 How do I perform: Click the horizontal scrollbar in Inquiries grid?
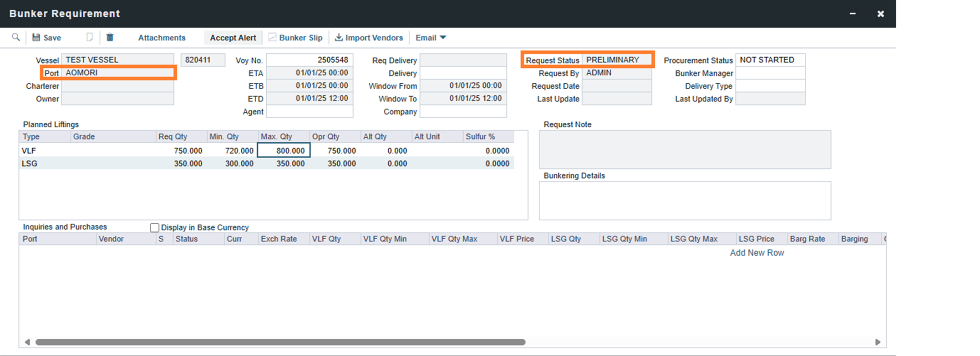pos(280,342)
